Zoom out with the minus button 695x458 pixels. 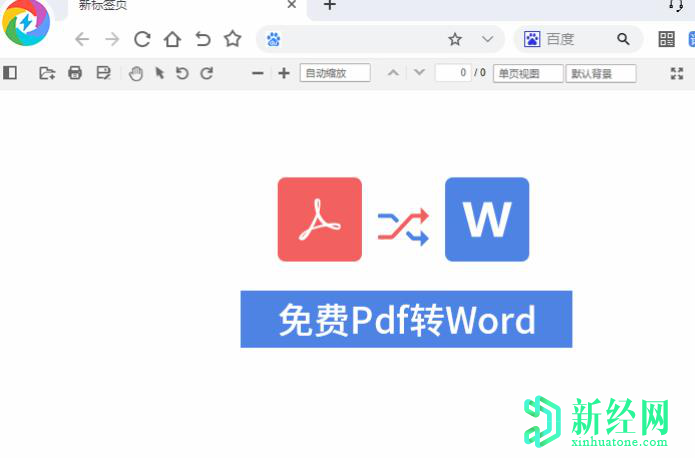pos(258,73)
